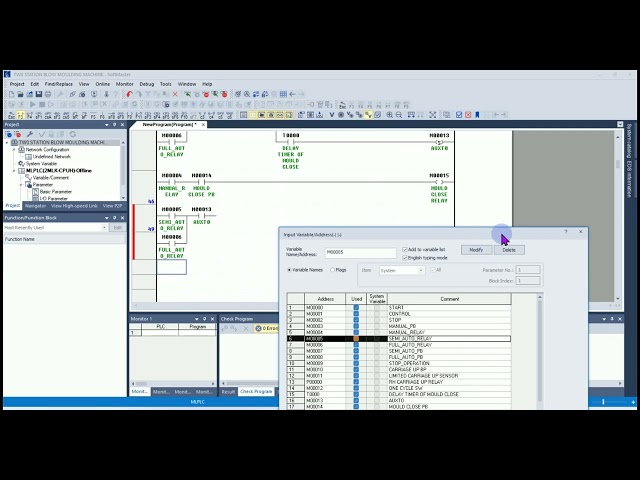
Task: Open the Online menu
Action: [x=102, y=84]
